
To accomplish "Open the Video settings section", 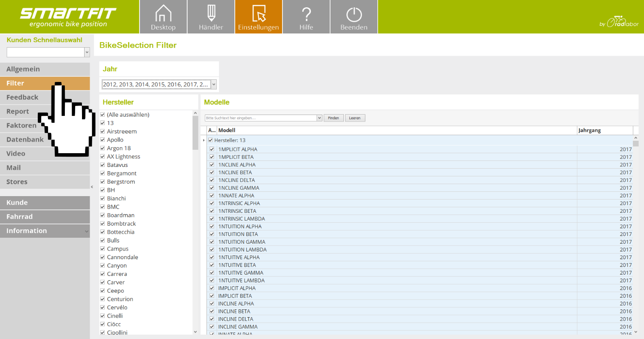I will click(45, 154).
